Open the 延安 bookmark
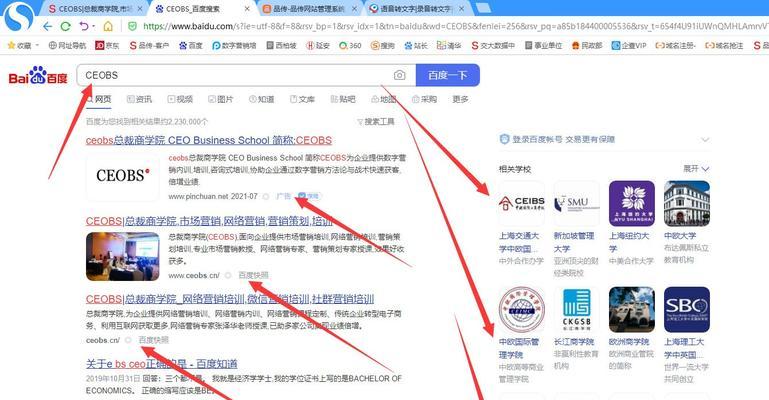 [x=318, y=45]
